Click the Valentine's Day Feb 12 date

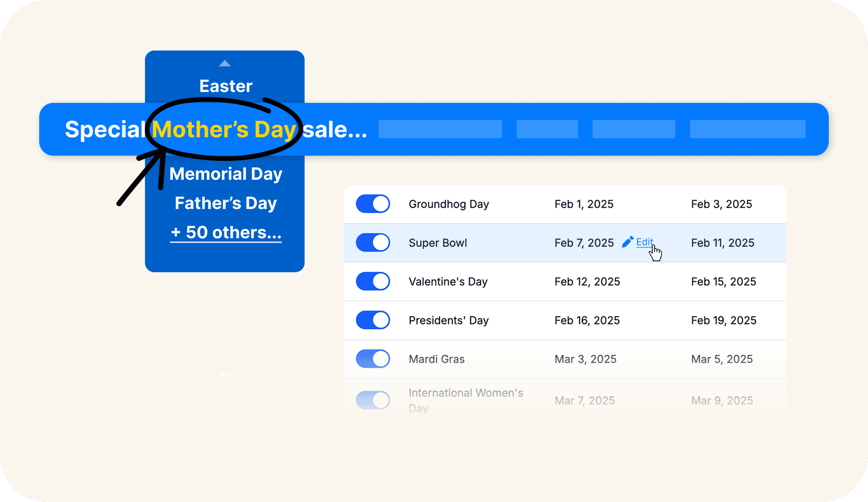tap(587, 282)
